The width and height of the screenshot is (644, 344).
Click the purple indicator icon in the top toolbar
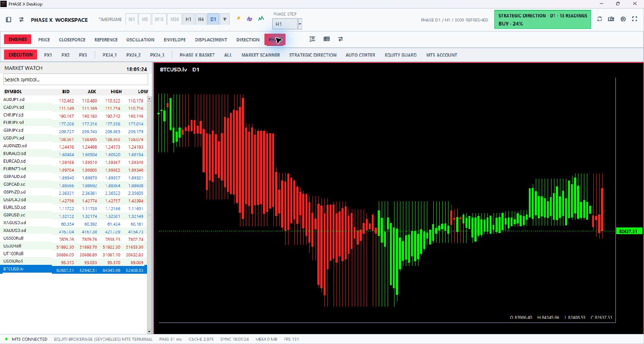250,18
